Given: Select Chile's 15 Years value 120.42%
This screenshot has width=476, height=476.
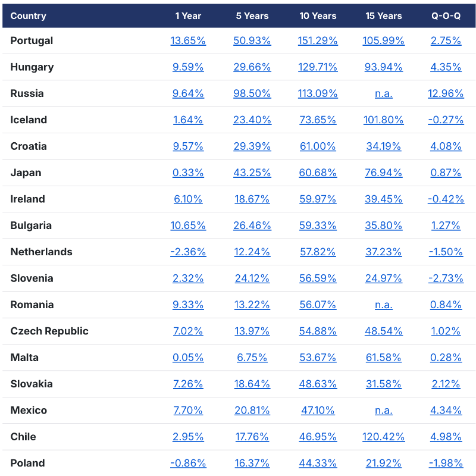Looking at the screenshot, I should point(383,437).
